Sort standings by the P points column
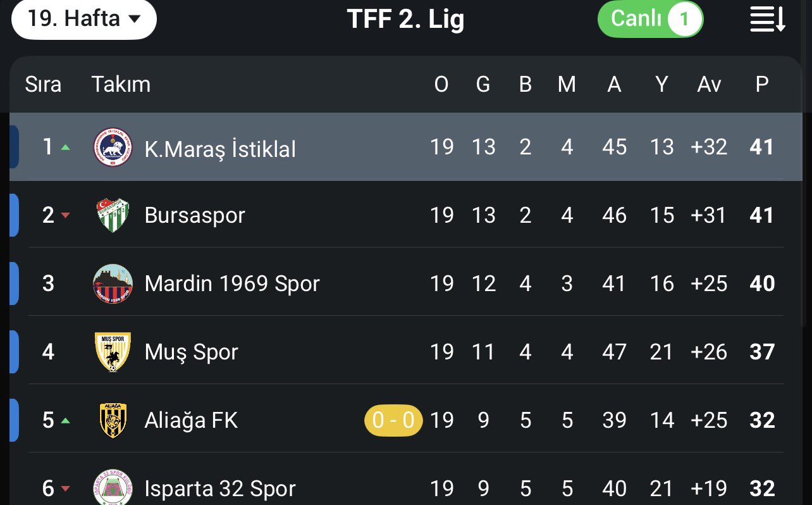This screenshot has width=812, height=505. coord(762,84)
